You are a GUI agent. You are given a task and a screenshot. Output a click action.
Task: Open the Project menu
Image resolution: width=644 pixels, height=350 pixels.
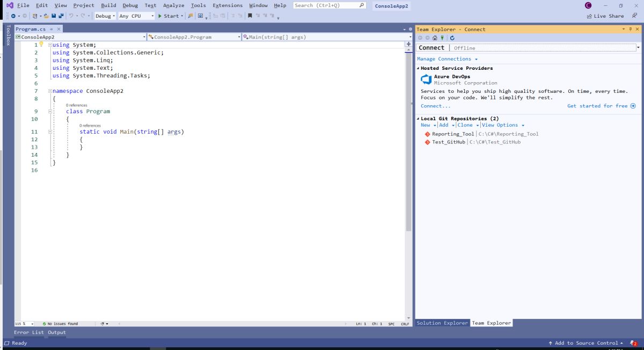pos(84,5)
